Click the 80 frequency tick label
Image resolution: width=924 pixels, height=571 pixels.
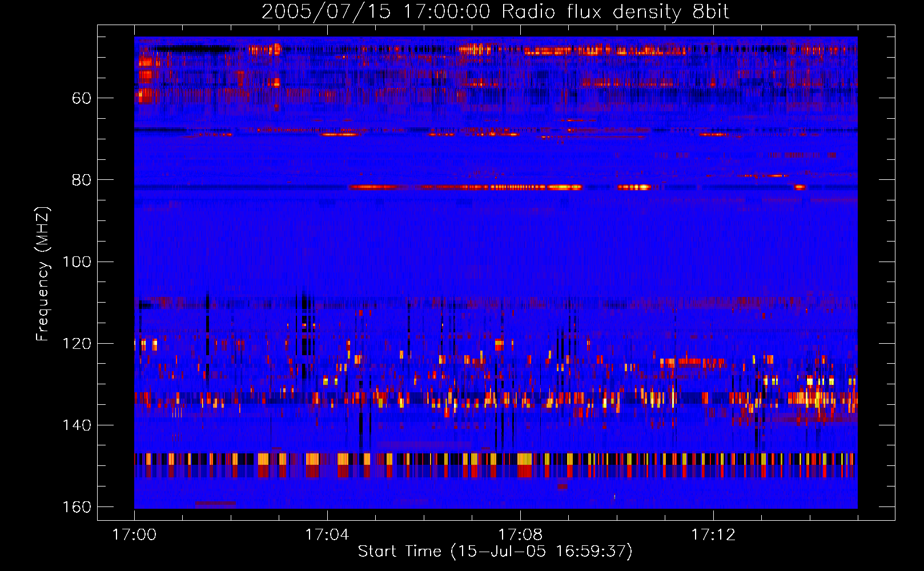coord(81,180)
